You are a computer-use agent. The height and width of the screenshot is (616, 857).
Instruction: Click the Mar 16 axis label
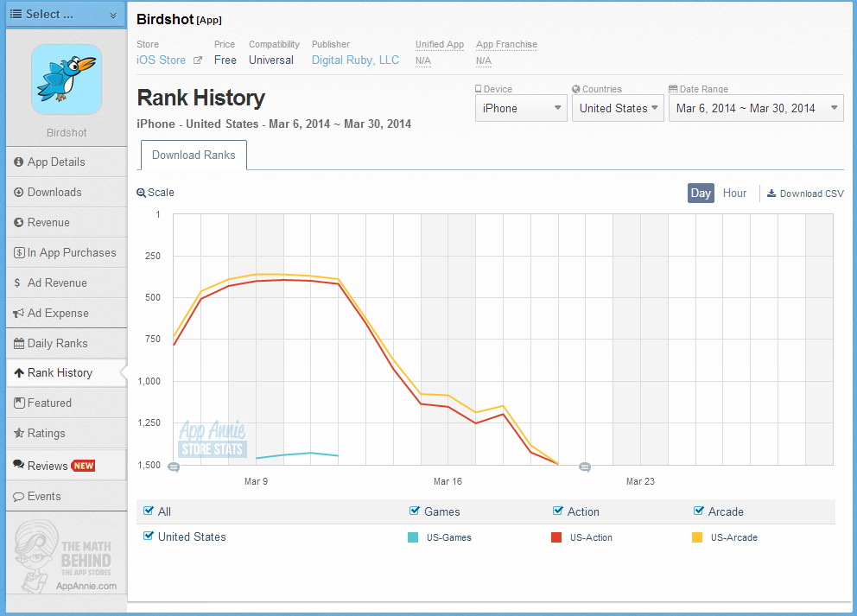pyautogui.click(x=448, y=481)
